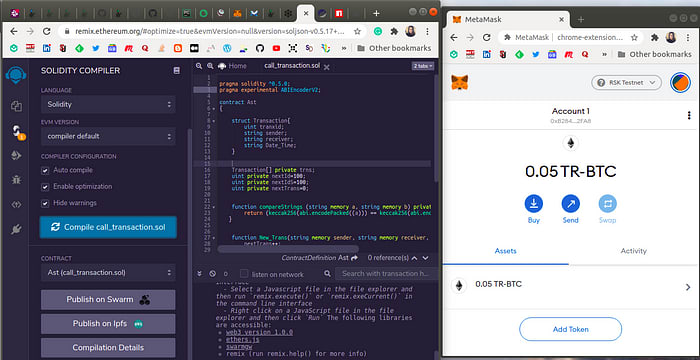
Task: Open the Solidity language dropdown
Action: [108, 105]
